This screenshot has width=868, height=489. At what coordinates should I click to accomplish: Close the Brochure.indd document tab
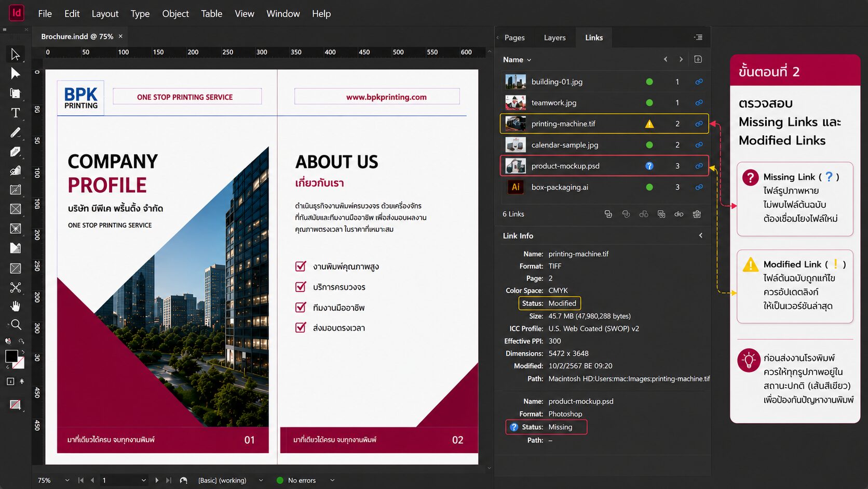(120, 36)
